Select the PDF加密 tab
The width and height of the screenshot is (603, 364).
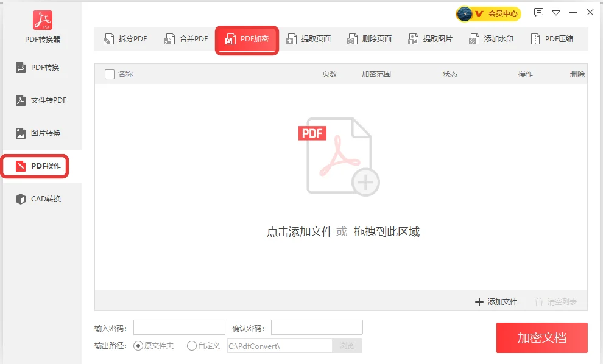tap(247, 39)
